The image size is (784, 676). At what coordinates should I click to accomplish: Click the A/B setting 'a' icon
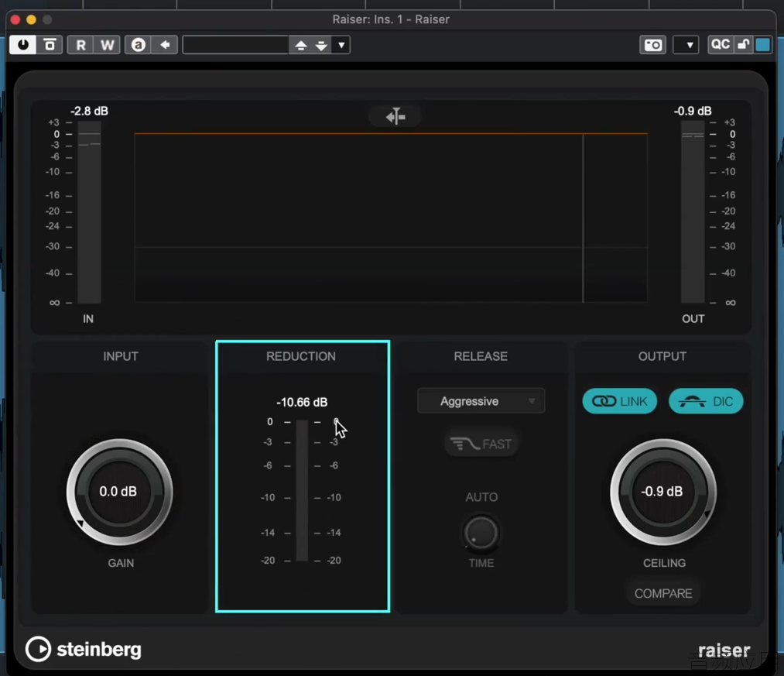[x=138, y=45]
